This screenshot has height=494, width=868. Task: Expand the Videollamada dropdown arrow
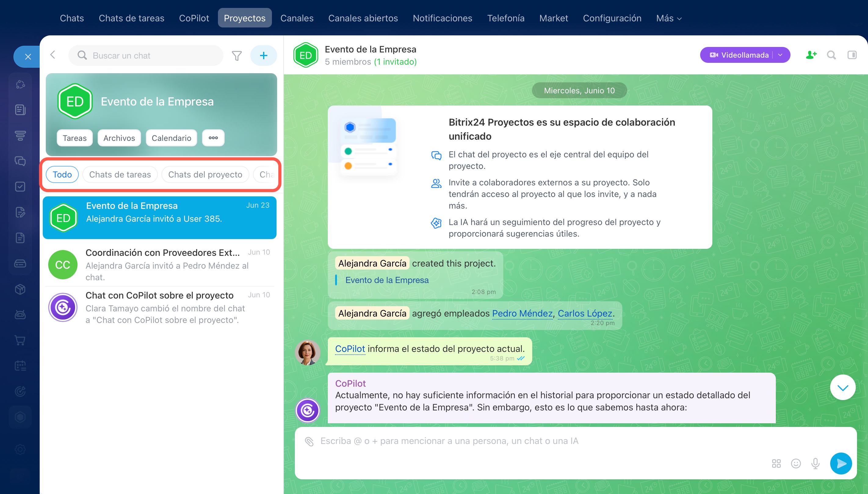click(780, 55)
